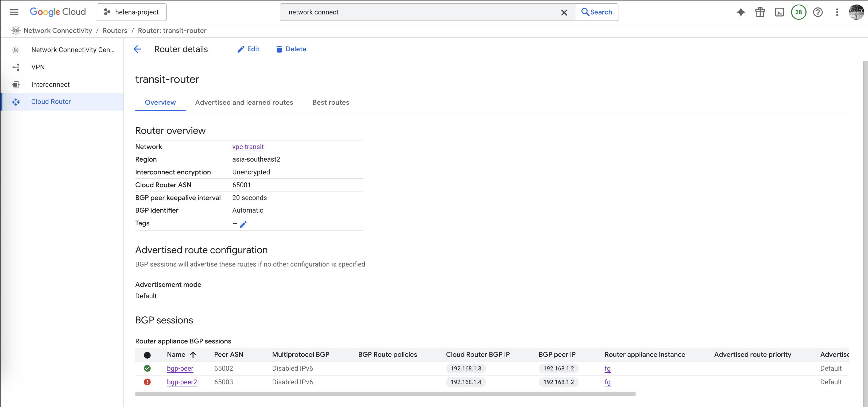Open notifications badge showing 28

click(798, 12)
